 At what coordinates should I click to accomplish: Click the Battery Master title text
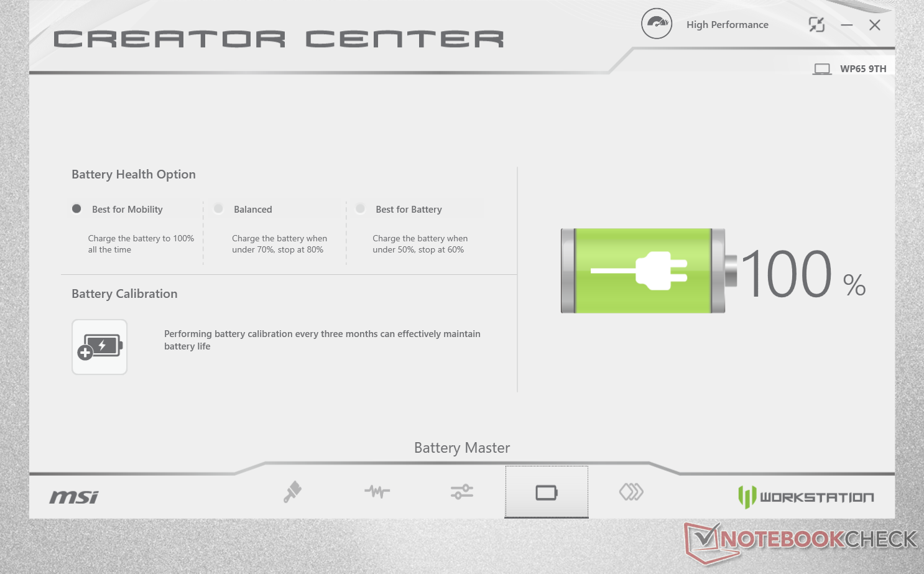pyautogui.click(x=462, y=448)
